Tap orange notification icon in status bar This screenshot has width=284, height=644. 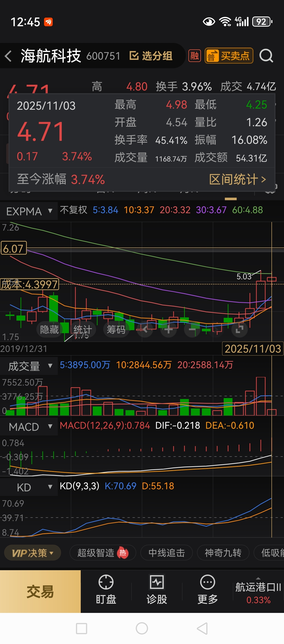coord(48,22)
